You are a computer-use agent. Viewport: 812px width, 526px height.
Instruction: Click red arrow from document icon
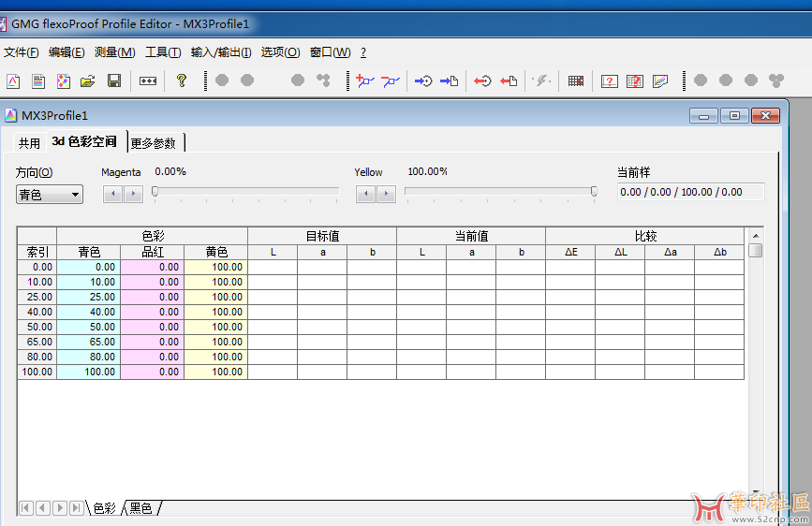point(509,80)
